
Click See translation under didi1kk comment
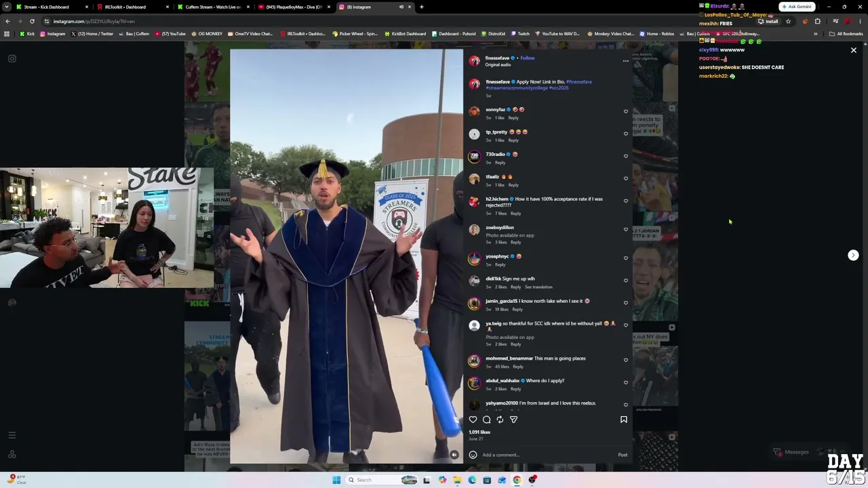(x=538, y=287)
